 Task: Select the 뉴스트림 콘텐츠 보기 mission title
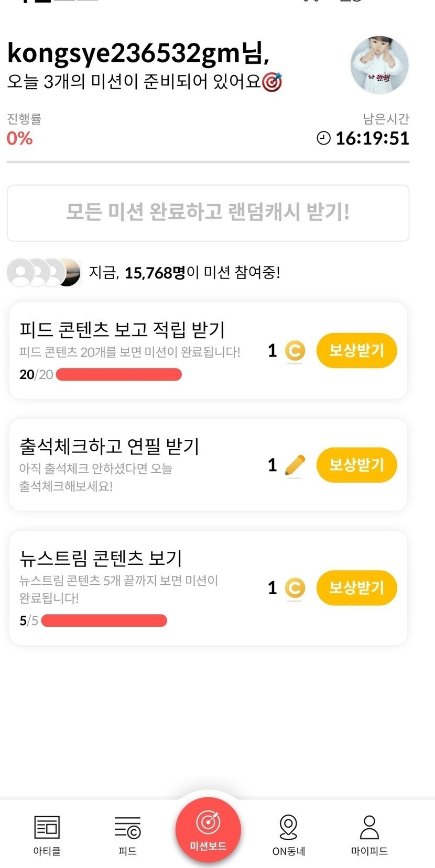pos(101,558)
